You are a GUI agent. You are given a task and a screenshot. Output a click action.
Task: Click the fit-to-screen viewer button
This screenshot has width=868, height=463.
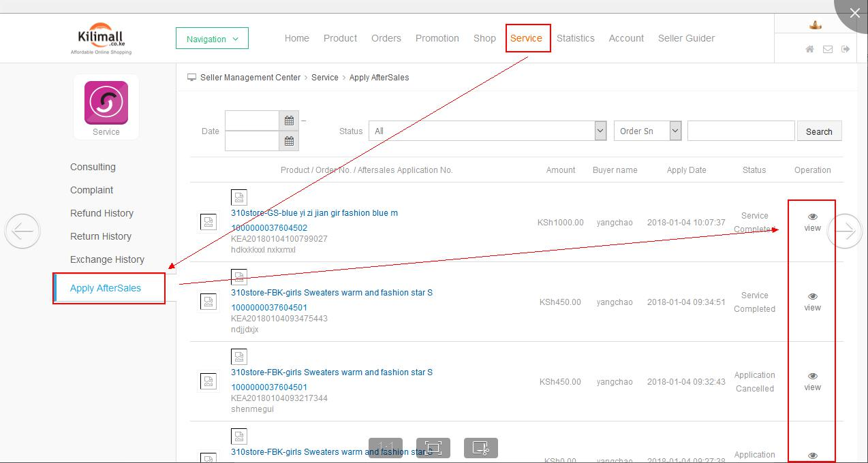[433, 448]
